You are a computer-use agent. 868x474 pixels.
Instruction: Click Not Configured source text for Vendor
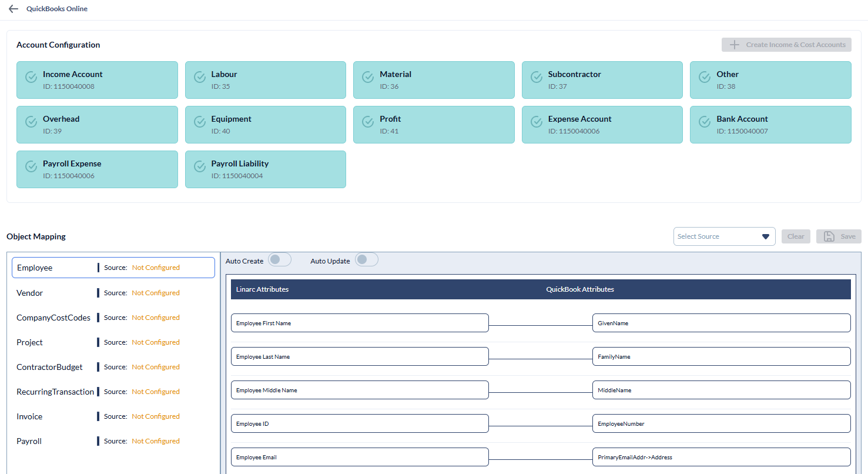coord(156,293)
